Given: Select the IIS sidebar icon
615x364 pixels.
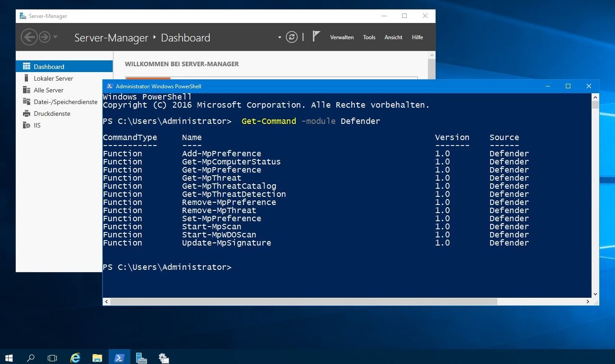Looking at the screenshot, I should 26,125.
